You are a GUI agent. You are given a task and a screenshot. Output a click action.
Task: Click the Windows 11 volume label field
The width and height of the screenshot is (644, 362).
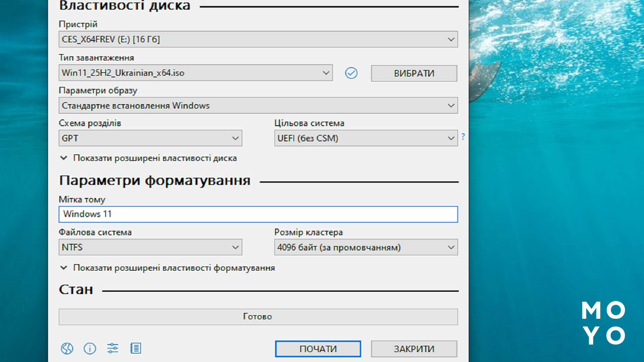[258, 214]
